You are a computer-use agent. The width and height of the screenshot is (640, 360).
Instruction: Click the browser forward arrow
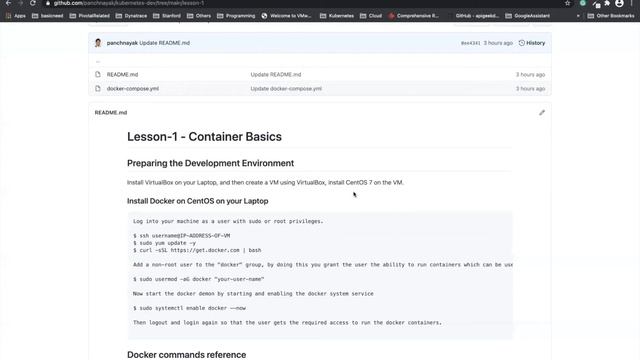pyautogui.click(x=20, y=3)
